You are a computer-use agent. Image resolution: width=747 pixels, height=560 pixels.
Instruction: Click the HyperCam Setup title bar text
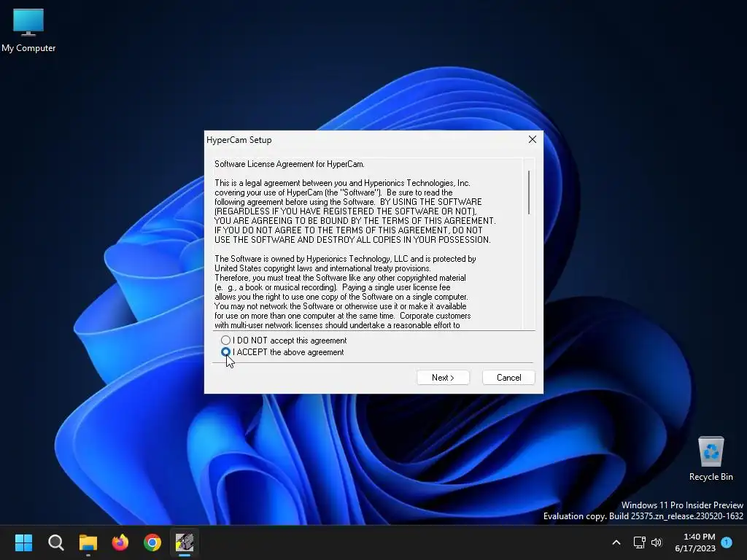point(239,140)
